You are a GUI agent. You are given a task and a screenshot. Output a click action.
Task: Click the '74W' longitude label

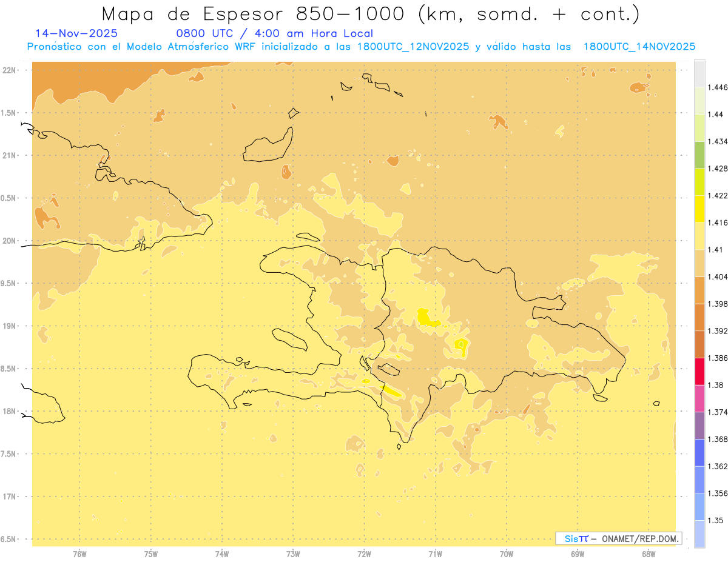[x=222, y=554]
